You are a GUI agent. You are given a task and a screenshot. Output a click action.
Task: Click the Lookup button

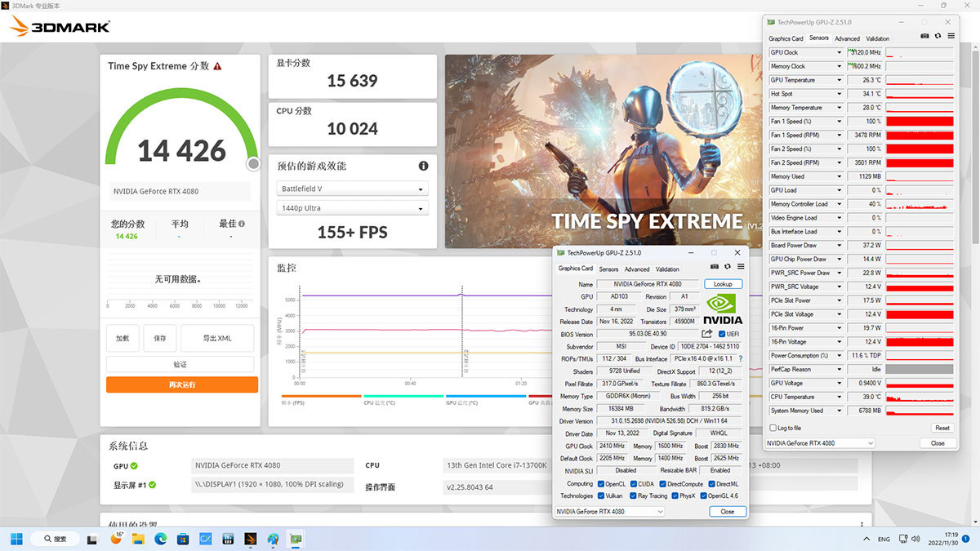[723, 284]
